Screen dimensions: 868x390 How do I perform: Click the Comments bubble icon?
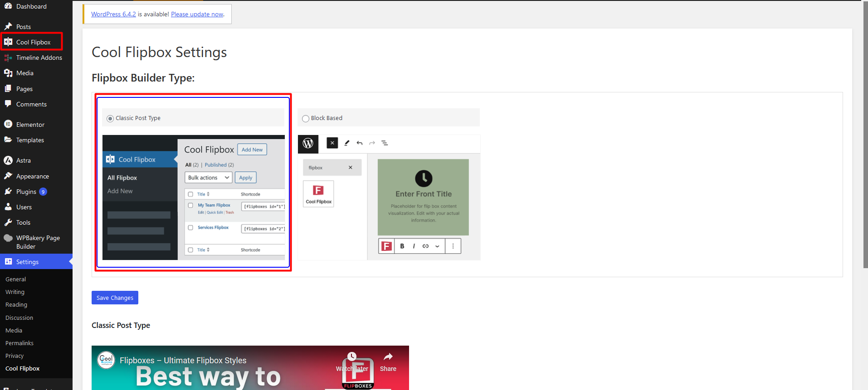(8, 104)
